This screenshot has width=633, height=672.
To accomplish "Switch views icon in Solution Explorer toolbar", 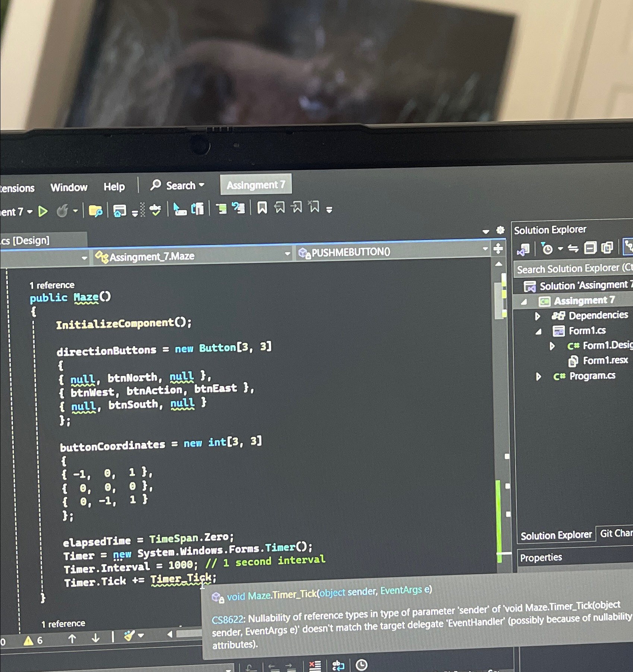I will [x=523, y=249].
